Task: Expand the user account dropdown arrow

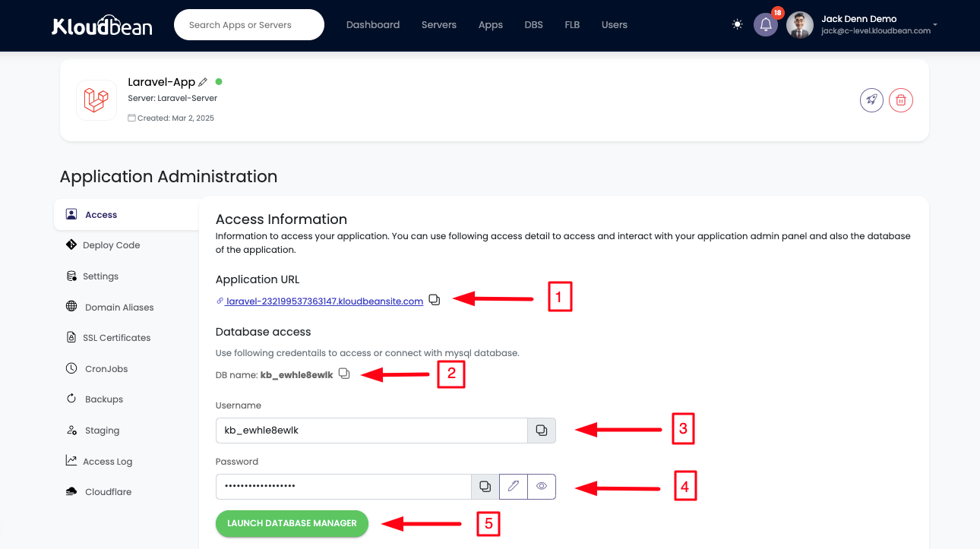Action: (935, 25)
